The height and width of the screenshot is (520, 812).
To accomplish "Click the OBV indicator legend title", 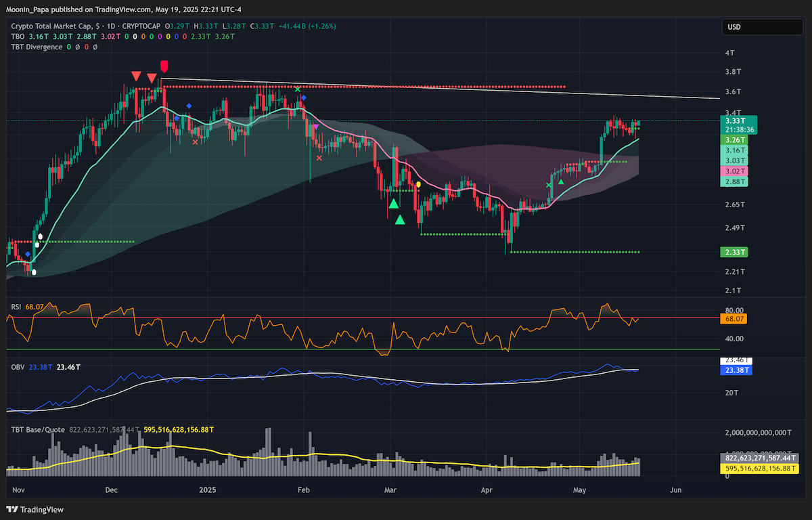I will point(17,366).
